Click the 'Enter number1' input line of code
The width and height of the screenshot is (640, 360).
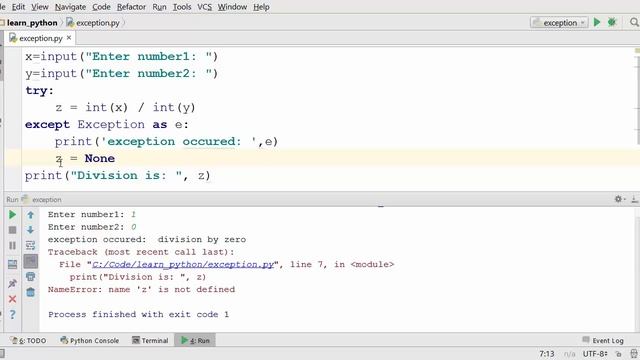pyautogui.click(x=122, y=56)
